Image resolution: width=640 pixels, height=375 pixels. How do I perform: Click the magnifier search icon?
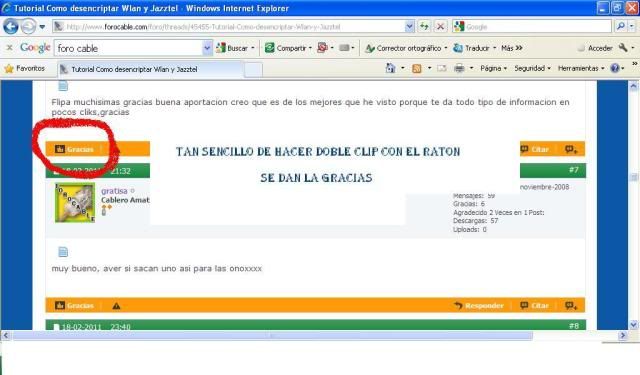[x=621, y=27]
